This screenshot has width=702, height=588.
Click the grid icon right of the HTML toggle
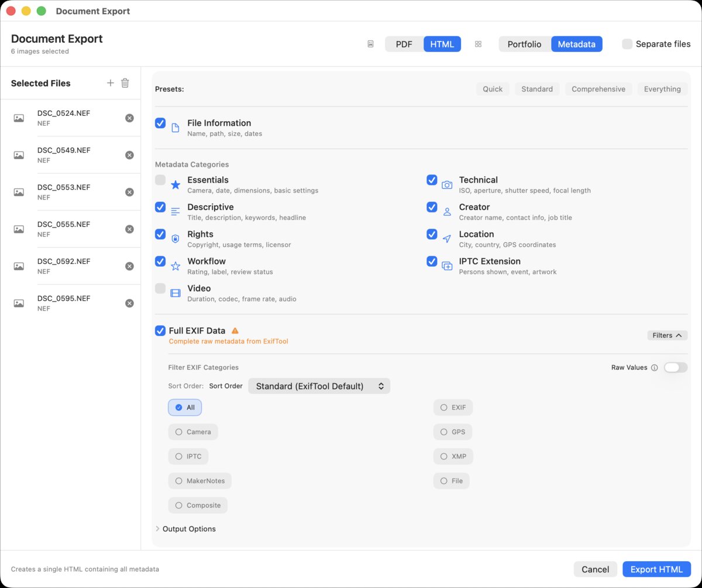pos(478,43)
